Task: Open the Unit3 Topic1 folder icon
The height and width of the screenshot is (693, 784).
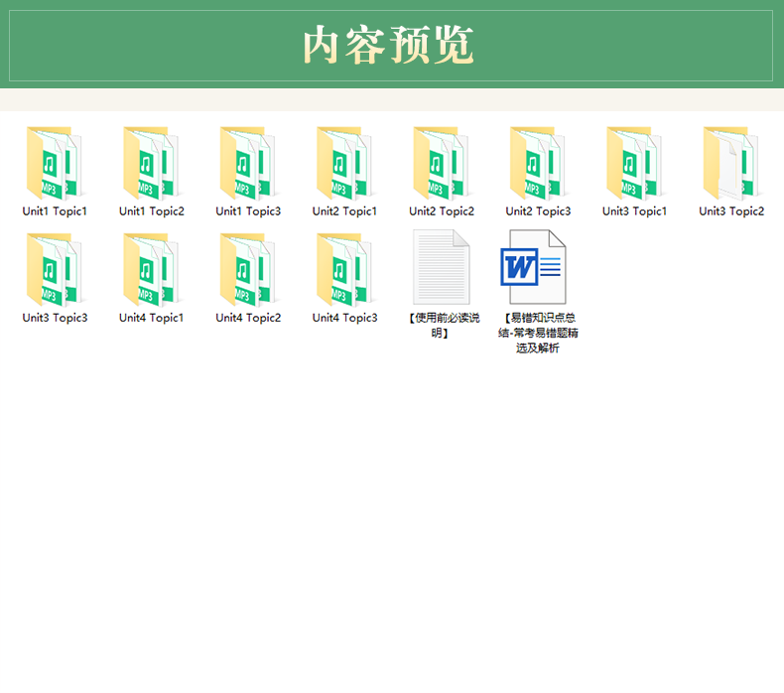Action: pos(634,163)
